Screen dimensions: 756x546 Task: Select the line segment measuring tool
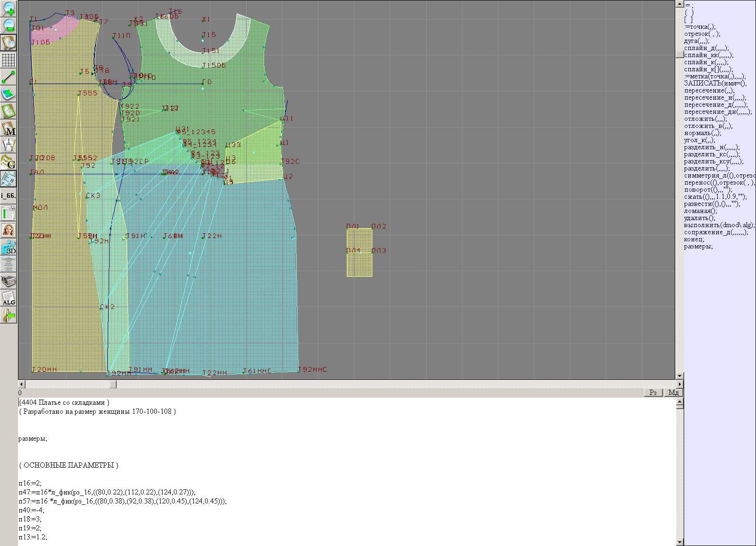[9, 77]
